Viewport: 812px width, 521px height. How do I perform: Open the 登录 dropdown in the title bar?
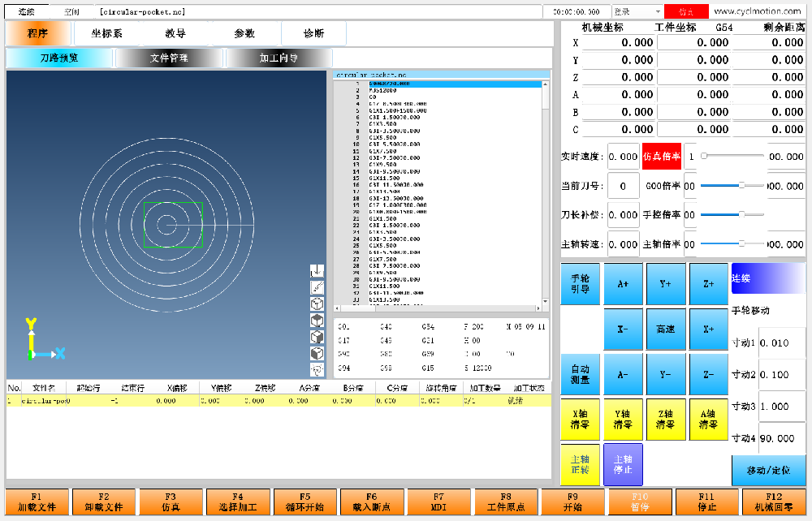[x=637, y=11]
